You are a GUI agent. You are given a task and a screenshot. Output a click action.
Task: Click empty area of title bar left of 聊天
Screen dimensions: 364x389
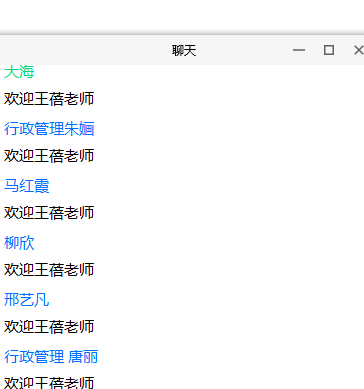click(83, 51)
